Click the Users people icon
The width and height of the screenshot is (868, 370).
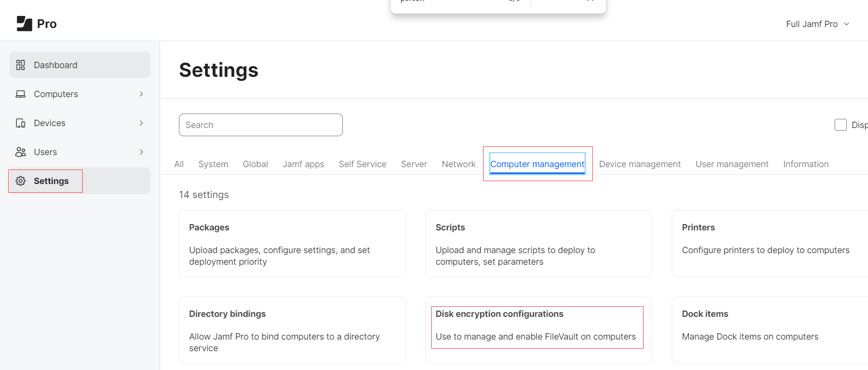(x=20, y=152)
